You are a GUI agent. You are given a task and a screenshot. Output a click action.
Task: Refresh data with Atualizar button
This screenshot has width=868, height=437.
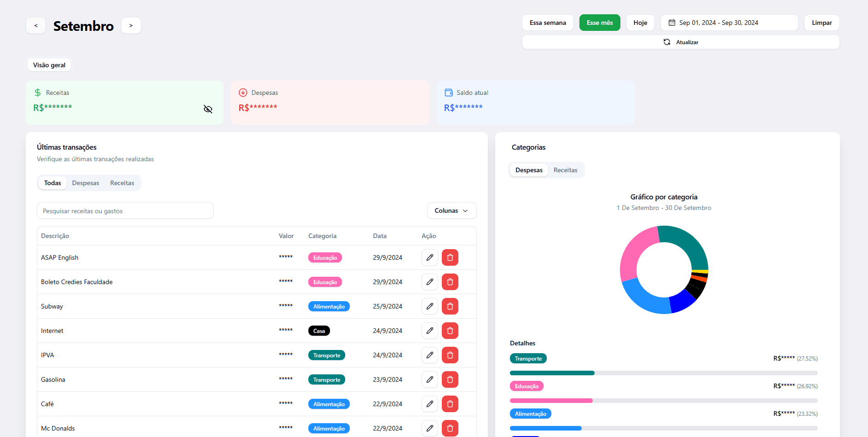681,42
